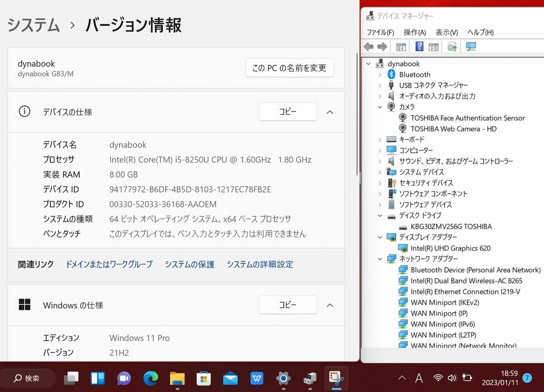Open the ファイル(F) menu
Screen dimensions: 544x392
coord(380,32)
